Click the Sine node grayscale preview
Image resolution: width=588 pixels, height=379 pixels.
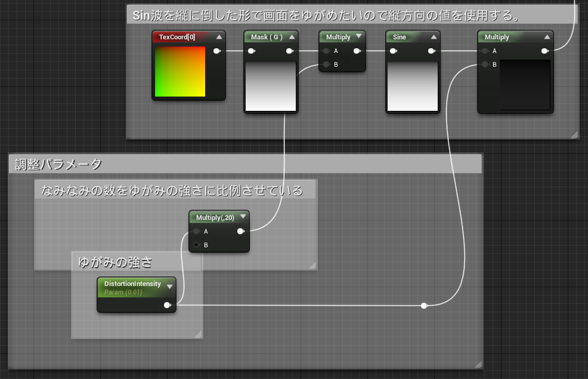(x=413, y=86)
